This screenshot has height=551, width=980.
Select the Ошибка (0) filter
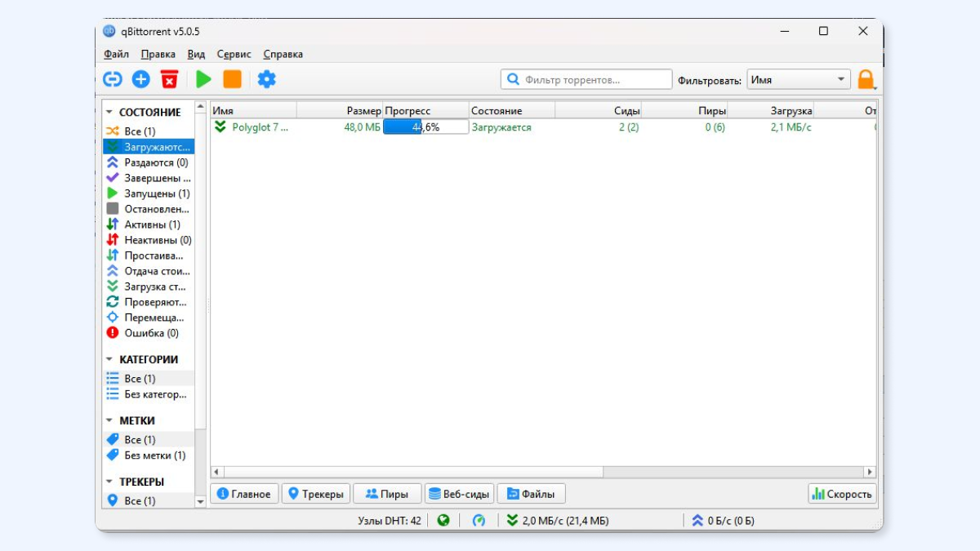149,333
